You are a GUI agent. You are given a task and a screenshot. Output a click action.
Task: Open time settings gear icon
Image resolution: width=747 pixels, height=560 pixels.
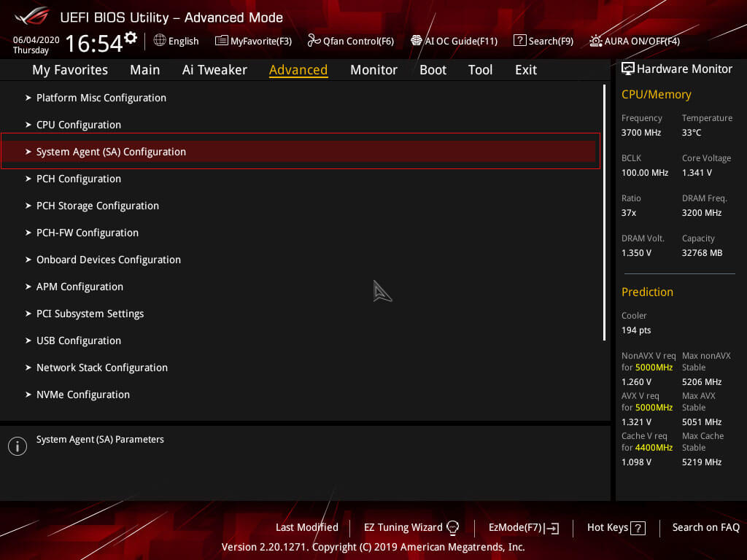coord(131,38)
